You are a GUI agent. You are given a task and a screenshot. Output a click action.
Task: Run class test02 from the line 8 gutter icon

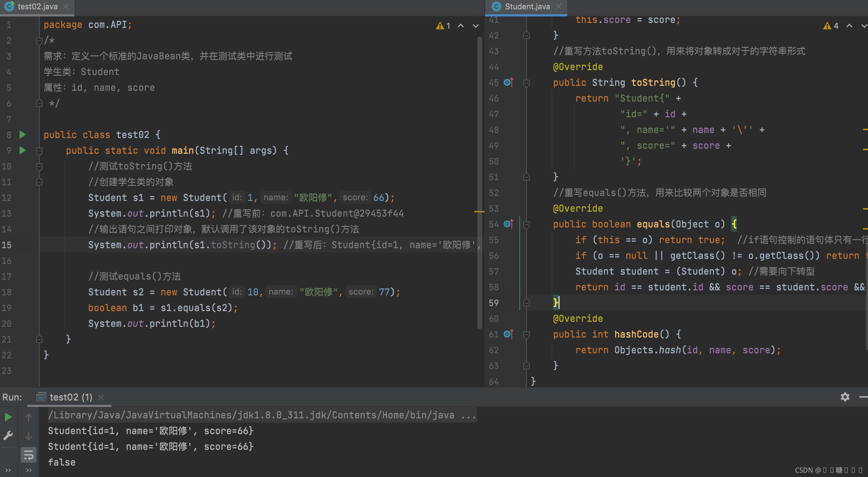click(x=23, y=134)
